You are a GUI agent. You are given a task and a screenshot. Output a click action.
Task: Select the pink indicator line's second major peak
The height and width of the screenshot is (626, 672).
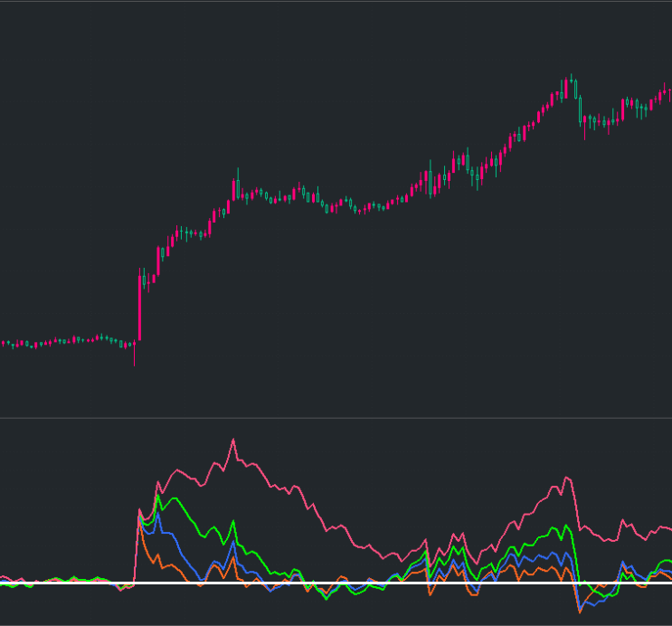(567, 478)
